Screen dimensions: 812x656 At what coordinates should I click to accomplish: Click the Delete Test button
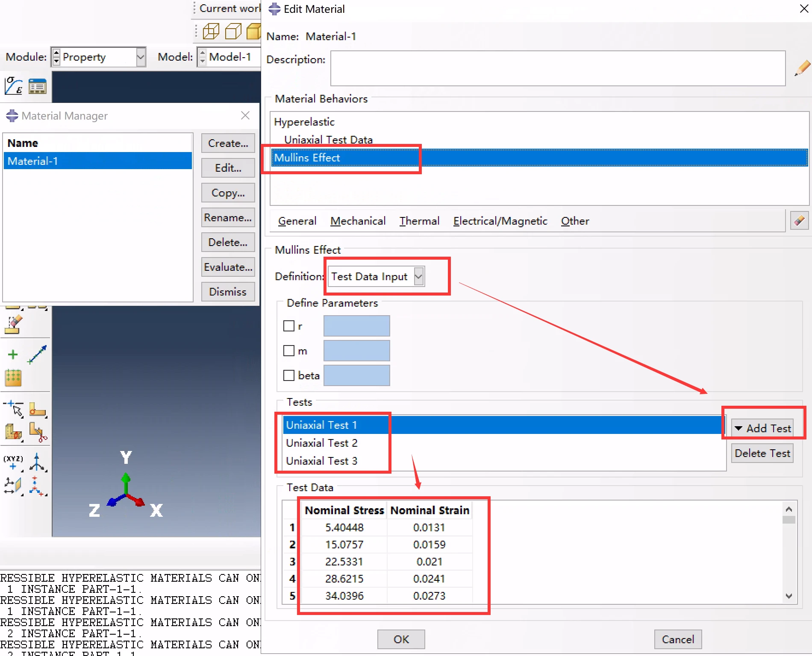(762, 453)
